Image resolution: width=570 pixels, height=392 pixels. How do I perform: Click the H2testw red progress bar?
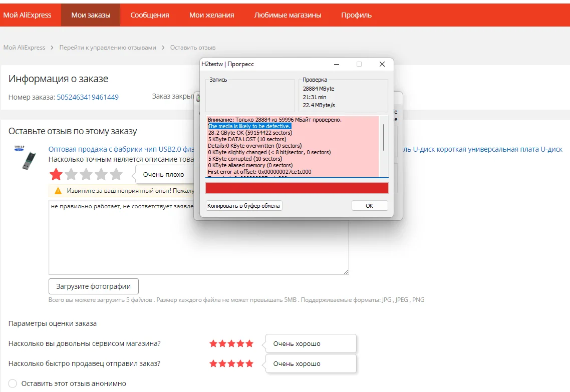click(x=297, y=188)
